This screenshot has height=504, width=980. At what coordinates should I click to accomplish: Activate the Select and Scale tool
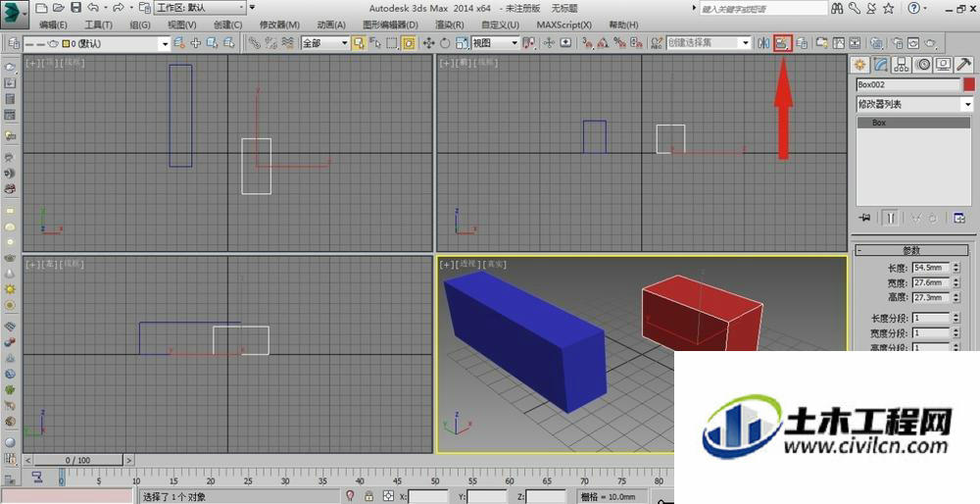[x=462, y=43]
